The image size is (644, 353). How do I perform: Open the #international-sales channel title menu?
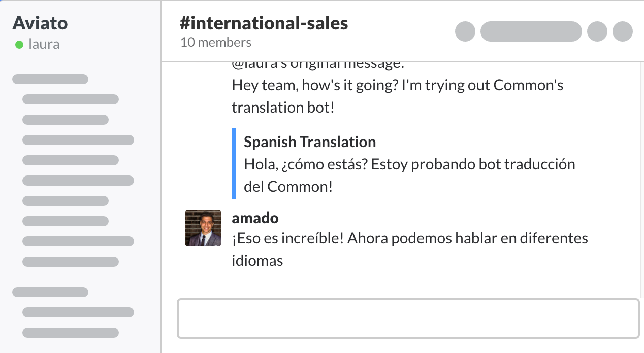pyautogui.click(x=264, y=22)
